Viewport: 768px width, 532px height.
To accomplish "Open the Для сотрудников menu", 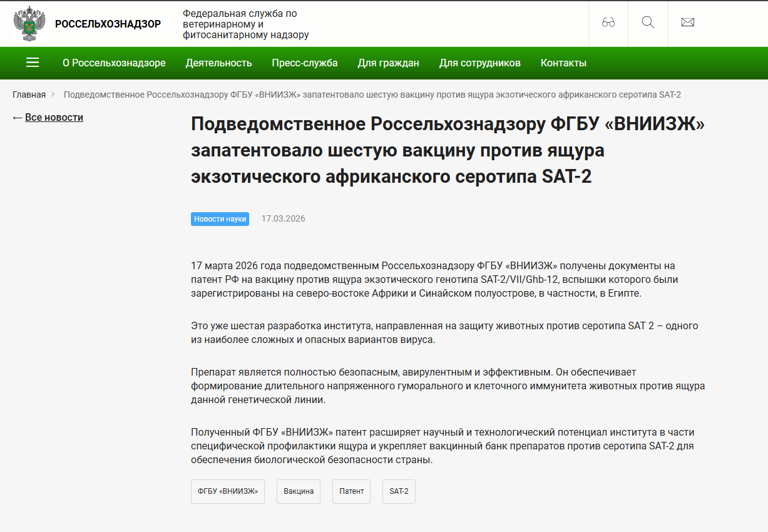I will click(x=480, y=63).
